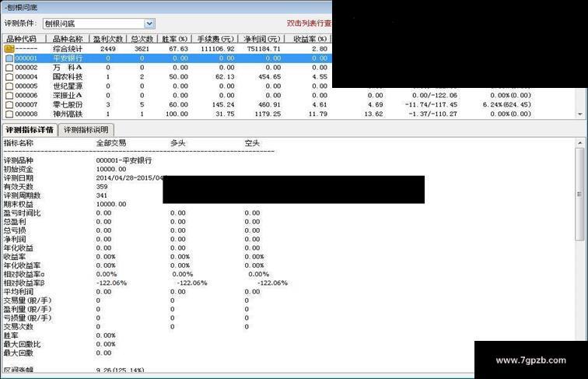Click the 初始资金 value 10000.00
The image size is (588, 379).
111,169
